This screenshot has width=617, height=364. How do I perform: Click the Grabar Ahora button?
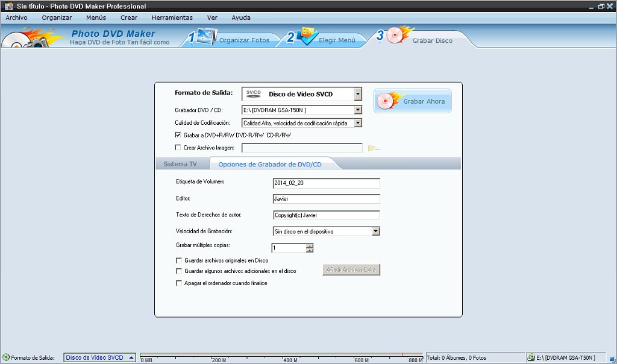[x=412, y=101]
